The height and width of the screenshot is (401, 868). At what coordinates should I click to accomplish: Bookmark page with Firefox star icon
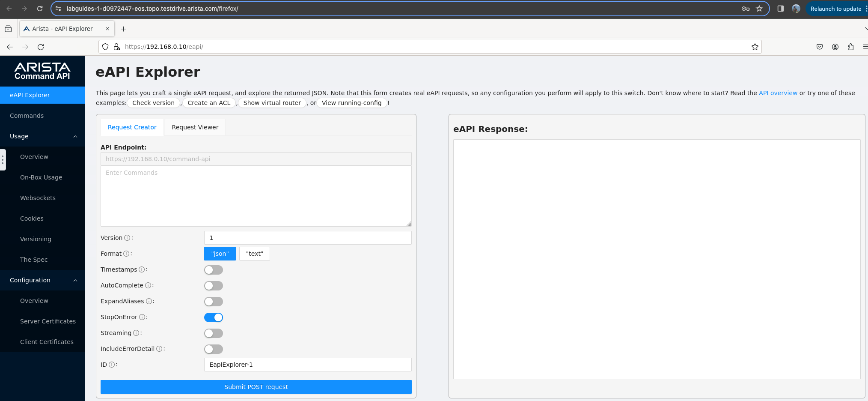pyautogui.click(x=755, y=47)
